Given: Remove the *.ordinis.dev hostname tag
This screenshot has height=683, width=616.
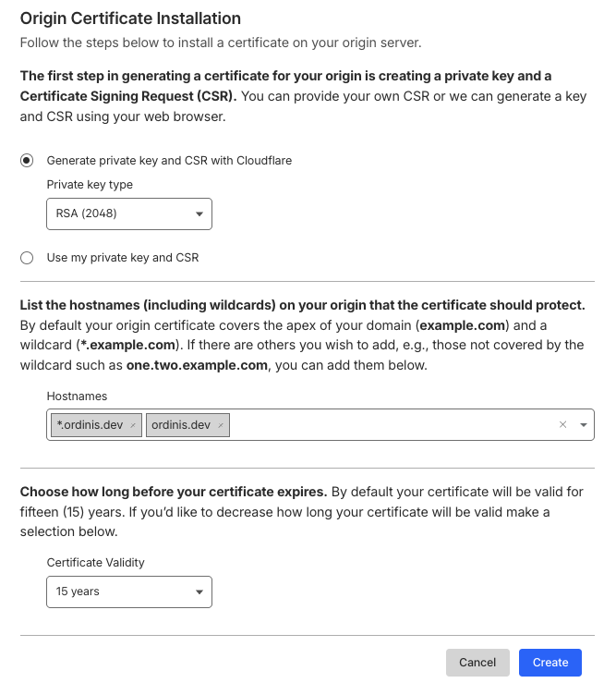Looking at the screenshot, I should coord(133,425).
